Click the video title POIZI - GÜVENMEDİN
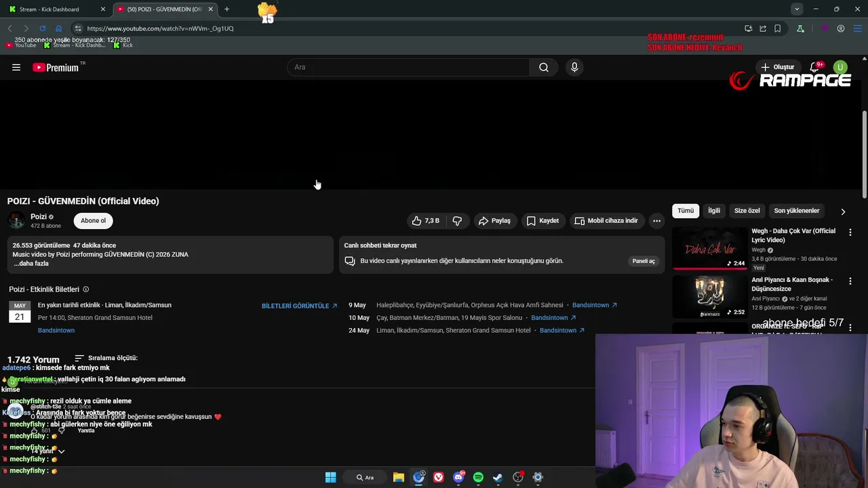Image resolution: width=868 pixels, height=488 pixels. 83,201
